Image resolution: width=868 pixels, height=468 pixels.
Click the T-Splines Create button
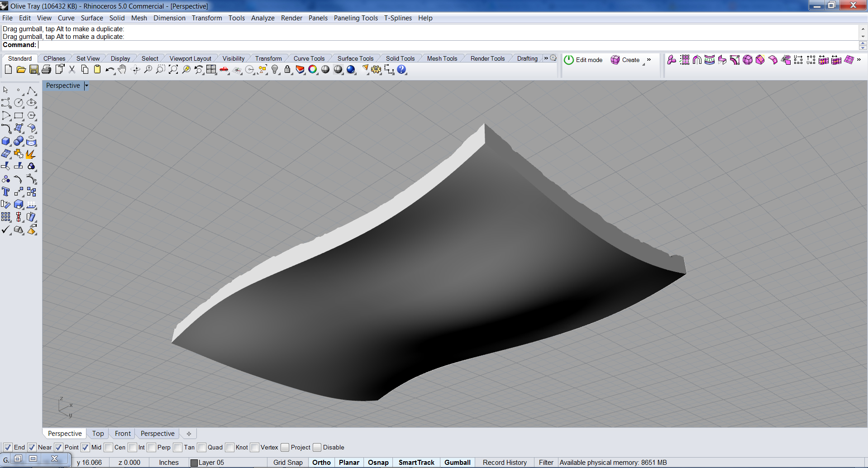pyautogui.click(x=625, y=60)
